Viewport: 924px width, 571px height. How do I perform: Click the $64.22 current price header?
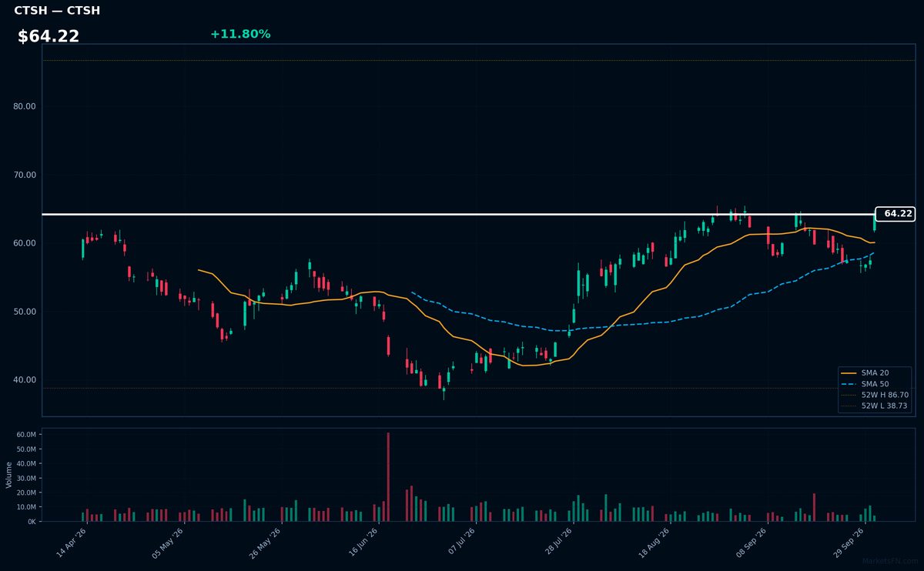click(x=49, y=36)
